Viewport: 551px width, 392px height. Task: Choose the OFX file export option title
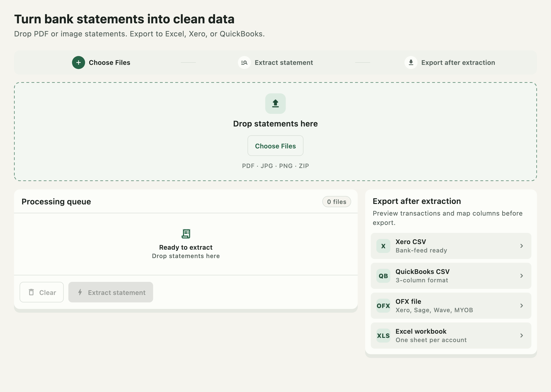pyautogui.click(x=408, y=302)
